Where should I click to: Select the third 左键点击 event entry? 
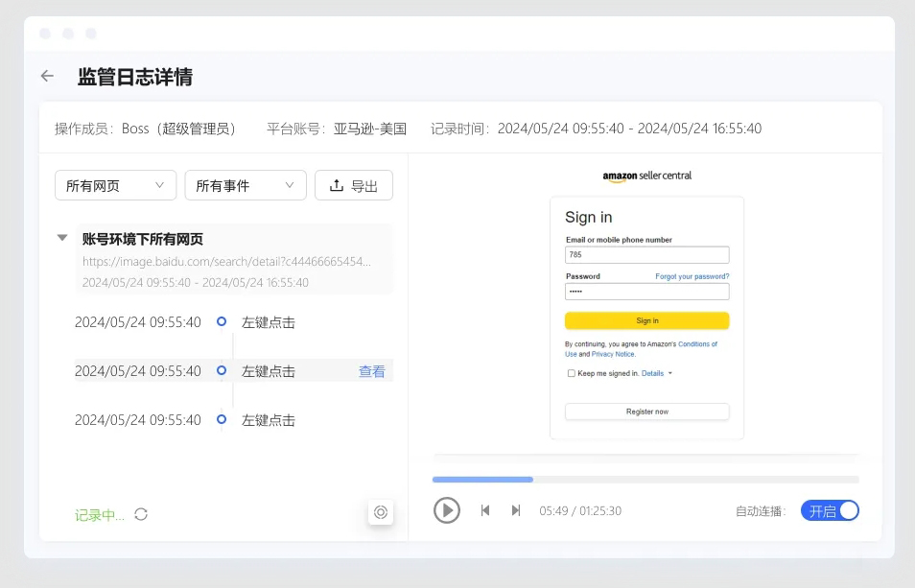coord(269,420)
